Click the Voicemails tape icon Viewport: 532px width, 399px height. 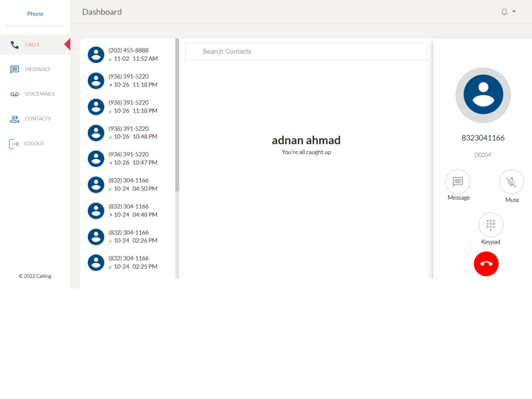14,94
